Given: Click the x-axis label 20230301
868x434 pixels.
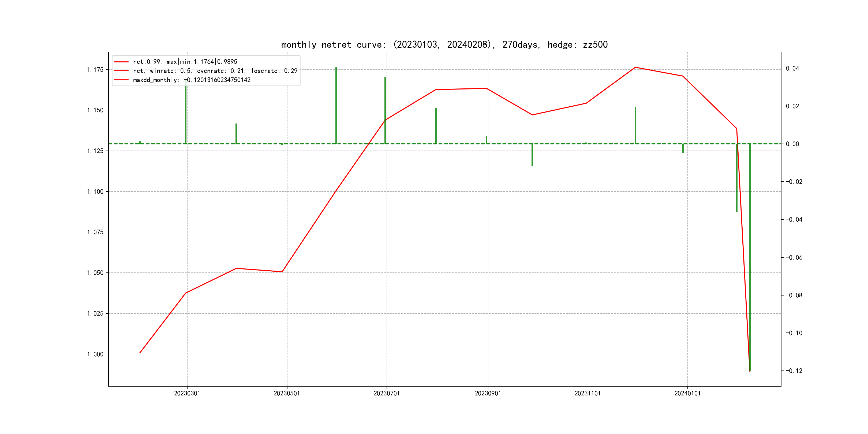Looking at the screenshot, I should click(187, 394).
